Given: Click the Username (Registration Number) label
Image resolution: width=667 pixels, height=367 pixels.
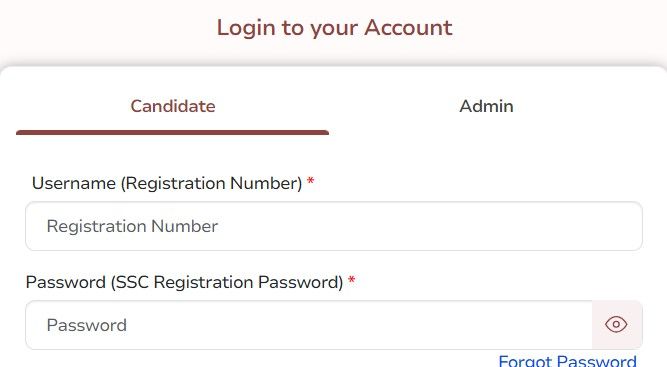Looking at the screenshot, I should [x=167, y=183].
